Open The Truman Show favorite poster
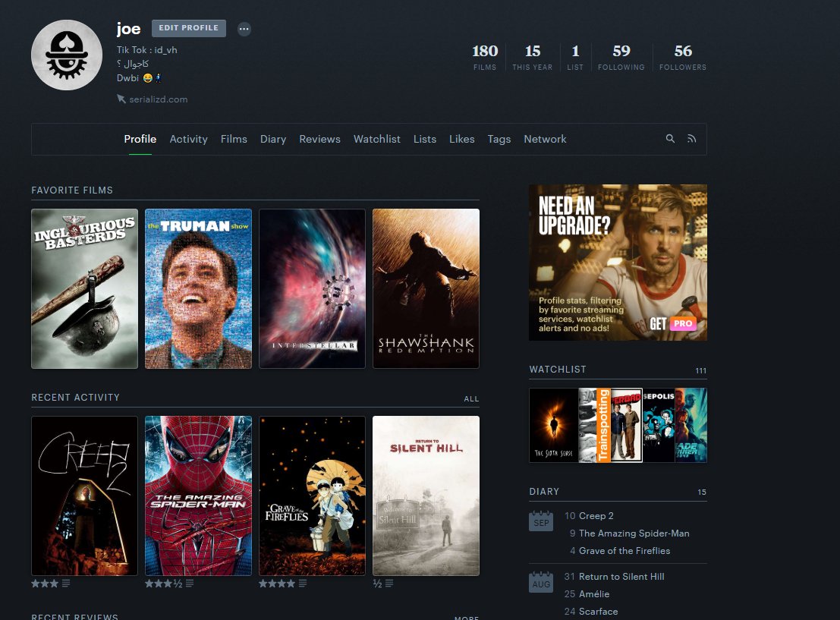 [198, 288]
